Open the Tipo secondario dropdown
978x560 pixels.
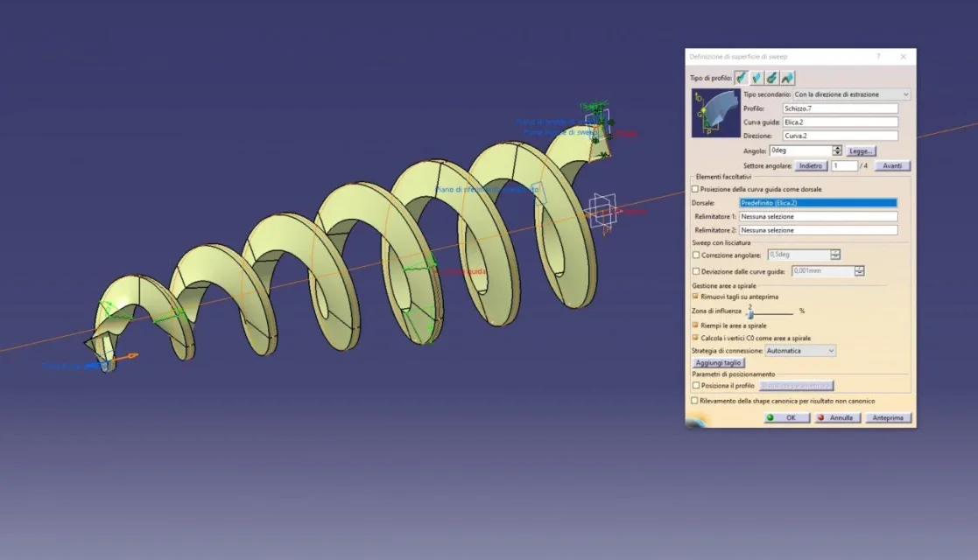tap(851, 94)
